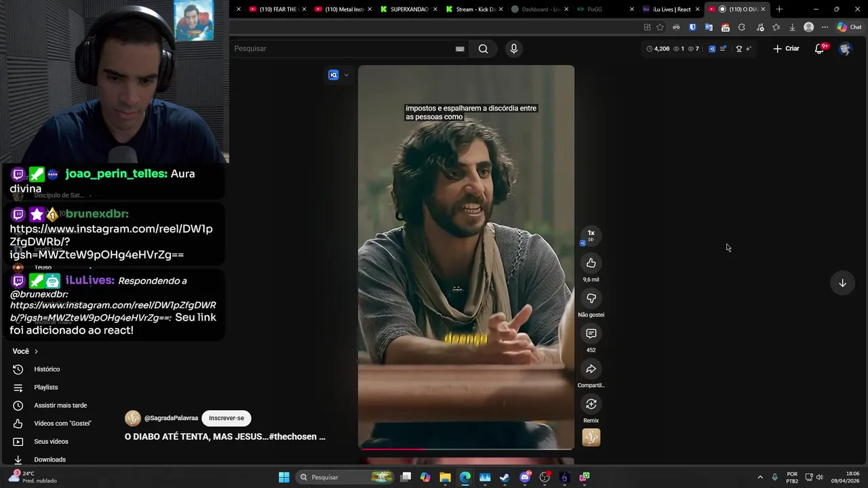Click the taskbar Pesquisar search box
This screenshot has height=488, width=868.
click(x=346, y=477)
